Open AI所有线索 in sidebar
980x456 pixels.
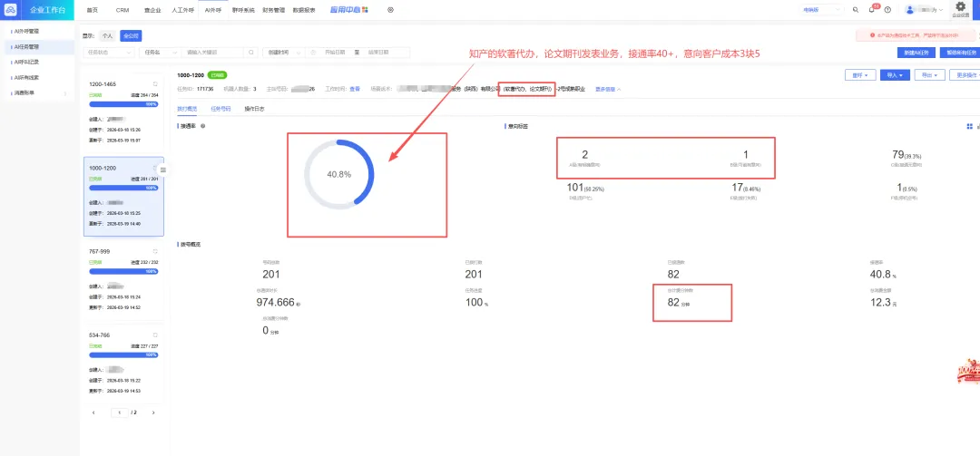pyautogui.click(x=39, y=77)
